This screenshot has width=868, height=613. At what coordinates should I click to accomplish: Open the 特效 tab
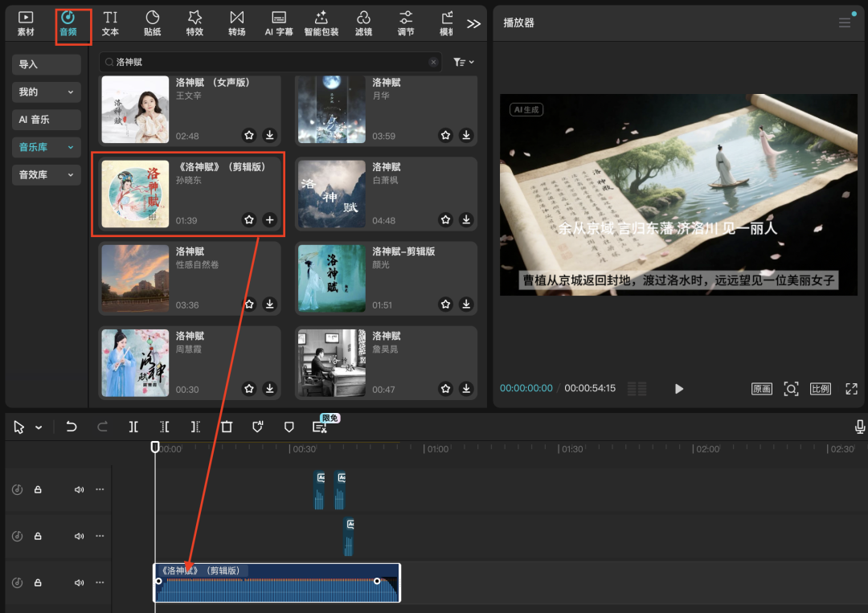[x=194, y=23]
